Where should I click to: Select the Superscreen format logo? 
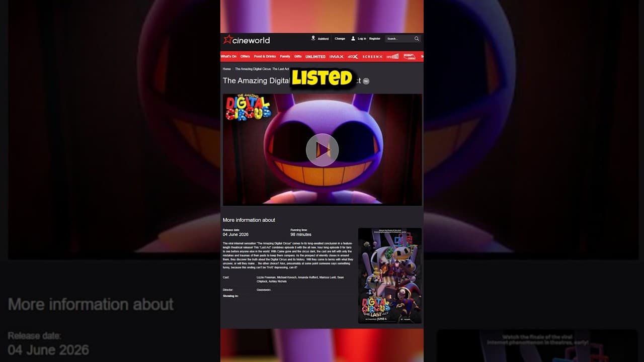click(x=392, y=56)
